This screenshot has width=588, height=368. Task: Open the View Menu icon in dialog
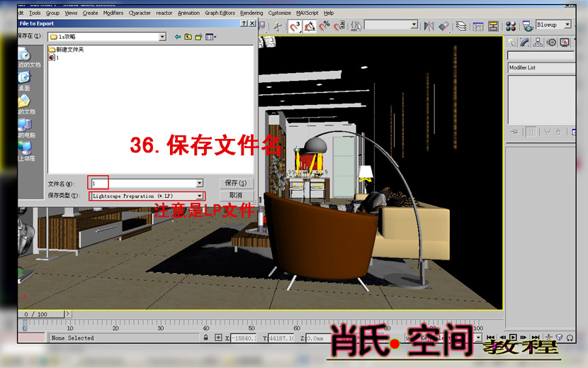point(210,37)
